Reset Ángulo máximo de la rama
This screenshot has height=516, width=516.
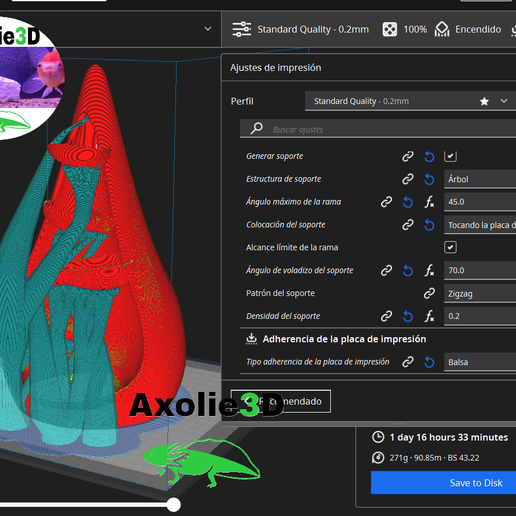point(408,202)
